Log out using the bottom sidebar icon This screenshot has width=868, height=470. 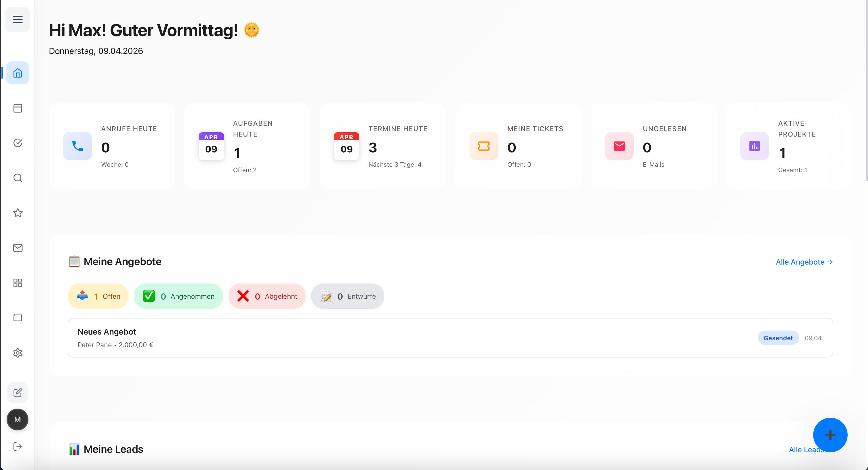tap(18, 446)
